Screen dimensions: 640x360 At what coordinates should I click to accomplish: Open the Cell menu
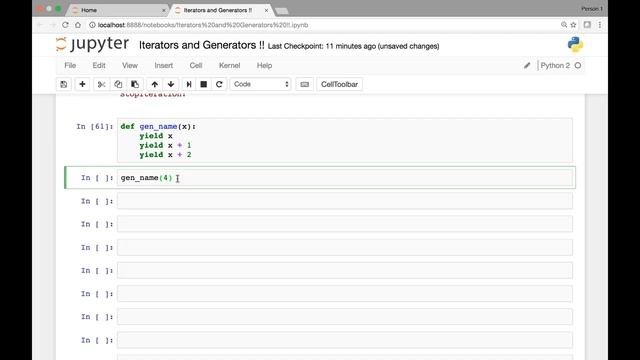click(x=196, y=65)
